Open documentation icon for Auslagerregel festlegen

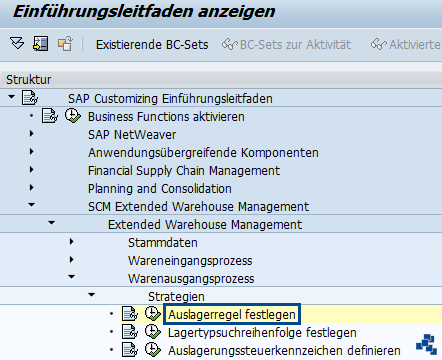click(130, 314)
